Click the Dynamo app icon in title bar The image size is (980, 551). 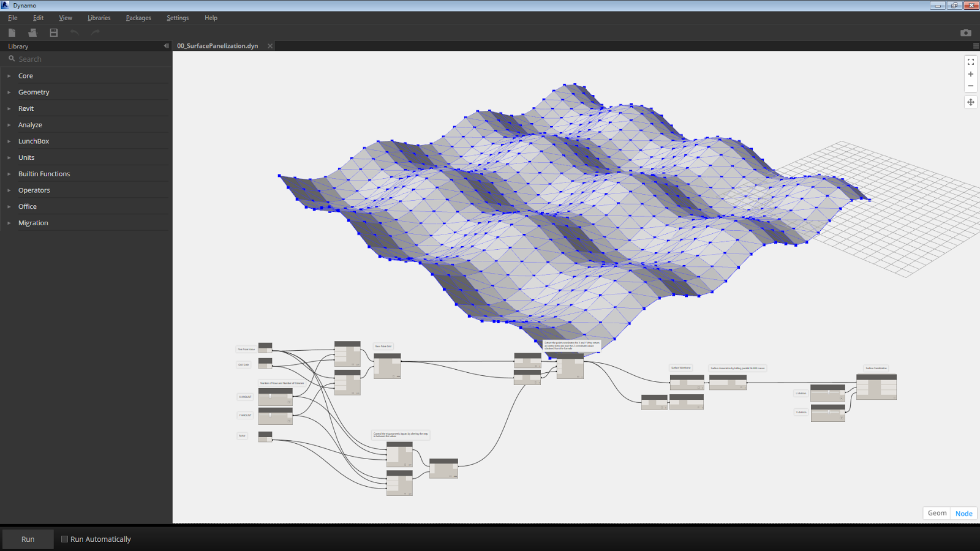pos(6,6)
